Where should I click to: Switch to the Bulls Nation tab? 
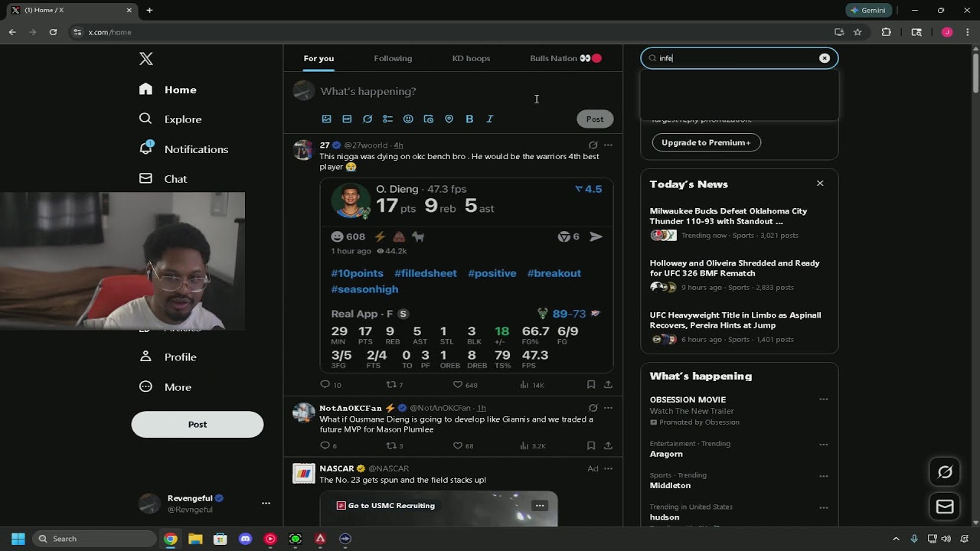pos(566,58)
